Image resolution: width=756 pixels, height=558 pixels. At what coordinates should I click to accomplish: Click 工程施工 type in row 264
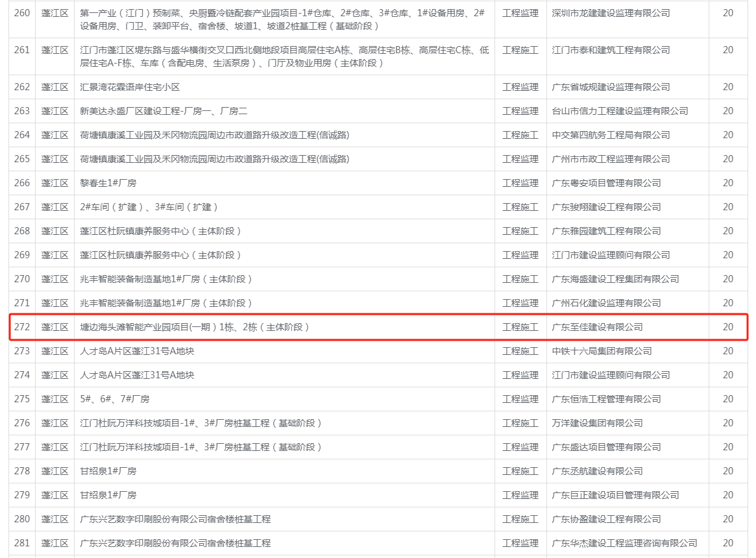tap(520, 136)
